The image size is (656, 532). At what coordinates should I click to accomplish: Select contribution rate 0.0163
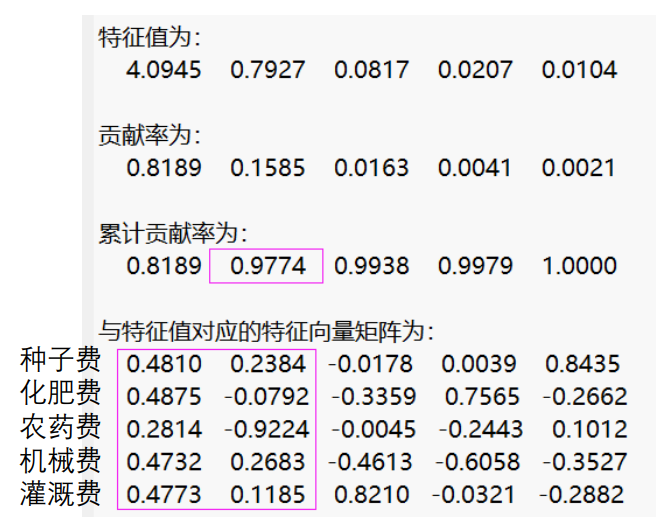click(371, 168)
